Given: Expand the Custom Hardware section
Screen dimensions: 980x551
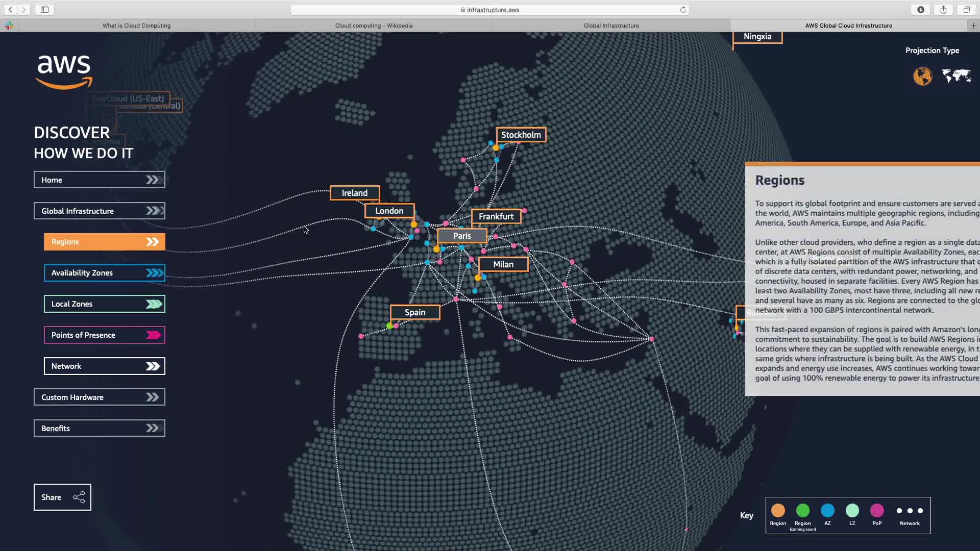Looking at the screenshot, I should click(x=99, y=397).
